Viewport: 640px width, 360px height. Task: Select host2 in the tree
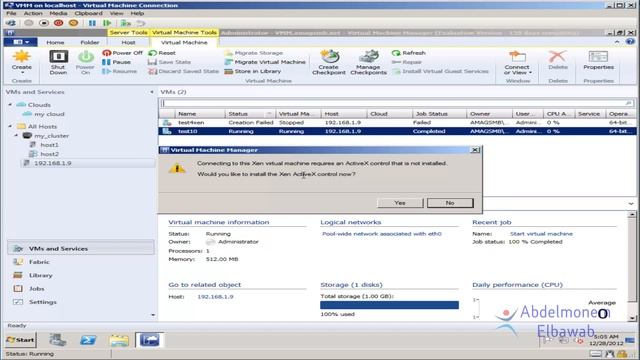[x=49, y=154]
